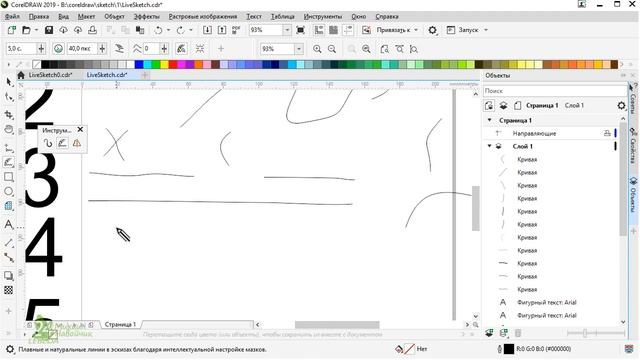Click the Undo arrow

click(x=158, y=30)
